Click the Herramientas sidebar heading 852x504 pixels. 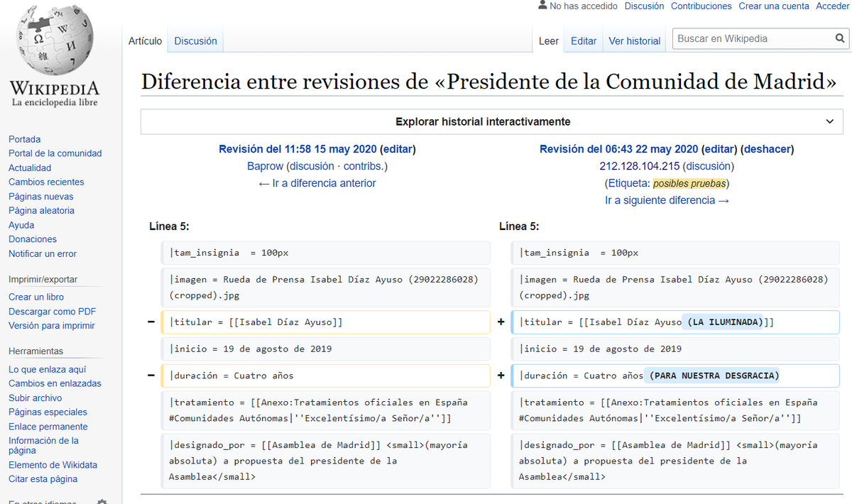point(36,351)
